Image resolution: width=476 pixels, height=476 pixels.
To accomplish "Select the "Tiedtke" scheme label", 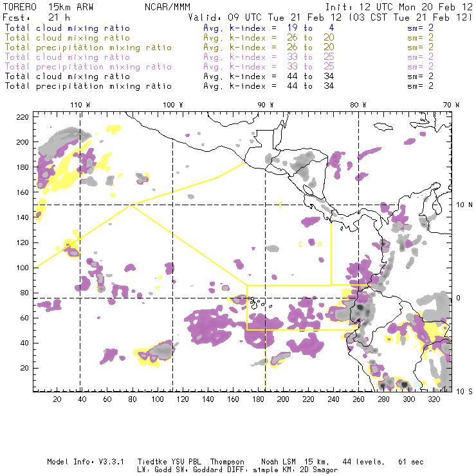I will (152, 462).
